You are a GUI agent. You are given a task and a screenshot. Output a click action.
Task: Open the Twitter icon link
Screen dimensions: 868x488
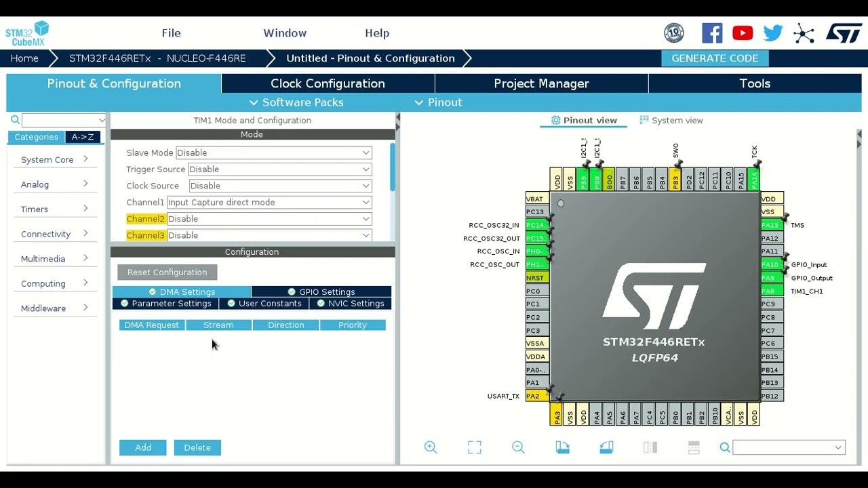(x=773, y=33)
